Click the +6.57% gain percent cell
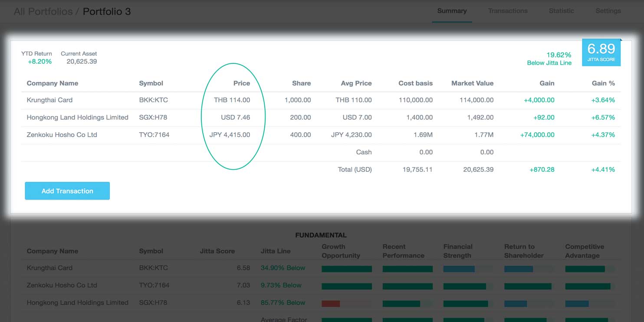Screen dimensions: 644x322 (603, 118)
